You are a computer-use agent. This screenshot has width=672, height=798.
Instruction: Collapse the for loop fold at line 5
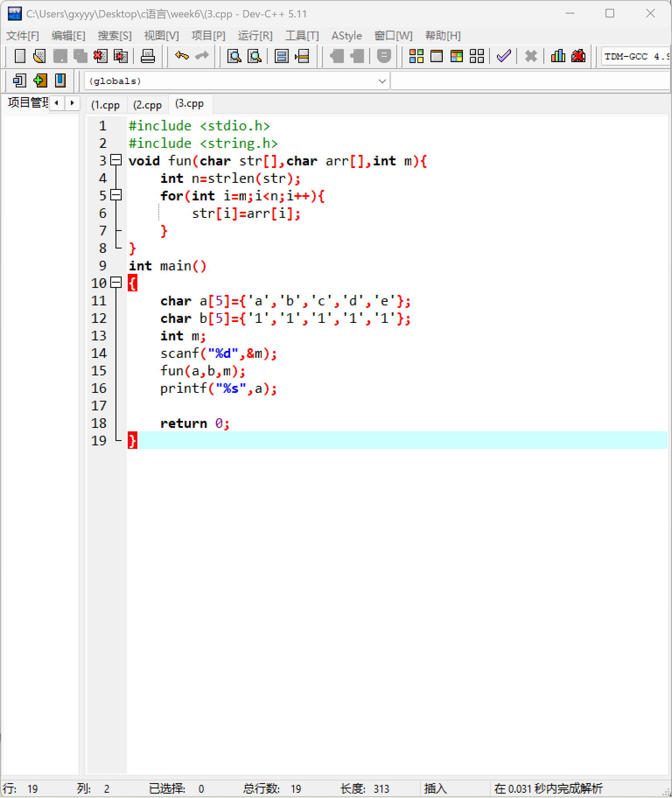tap(116, 195)
